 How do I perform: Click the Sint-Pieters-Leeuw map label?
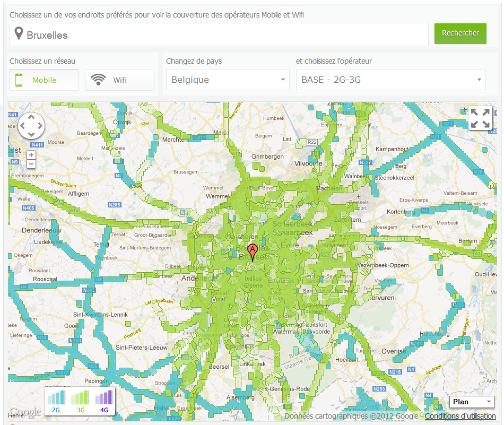click(142, 348)
